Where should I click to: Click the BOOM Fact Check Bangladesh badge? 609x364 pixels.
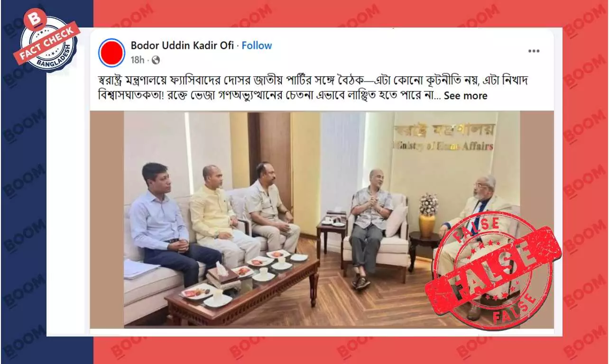[x=48, y=43]
